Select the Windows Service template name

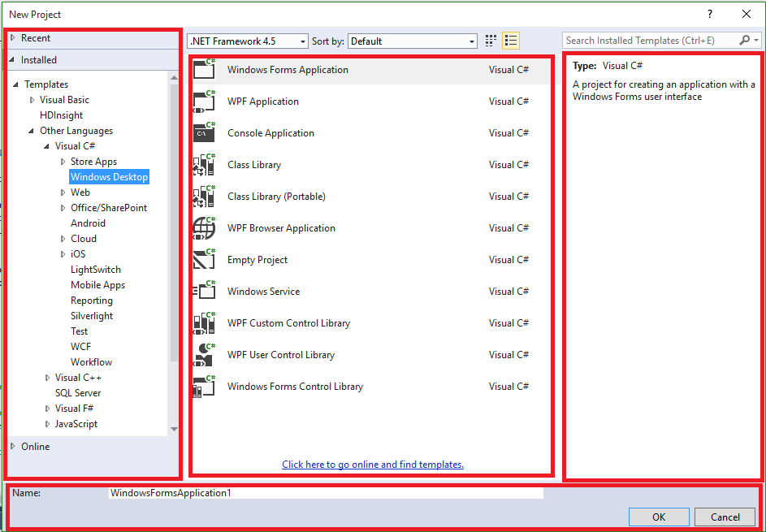tap(263, 292)
